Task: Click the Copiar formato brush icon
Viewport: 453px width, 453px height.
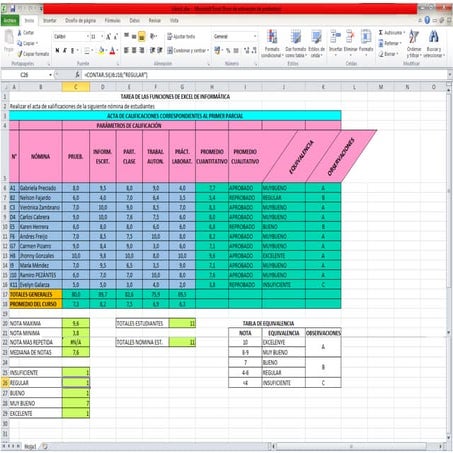Action: 20,54
